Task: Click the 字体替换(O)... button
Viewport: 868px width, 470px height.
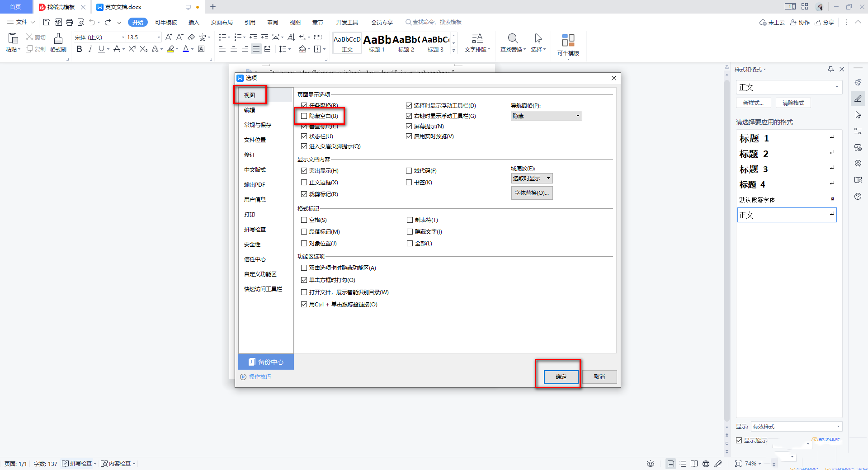Action: (532, 193)
